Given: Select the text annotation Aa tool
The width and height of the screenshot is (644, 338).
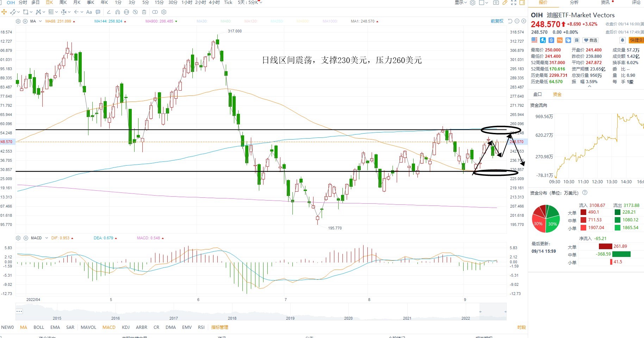Looking at the screenshot, I should (89, 12).
